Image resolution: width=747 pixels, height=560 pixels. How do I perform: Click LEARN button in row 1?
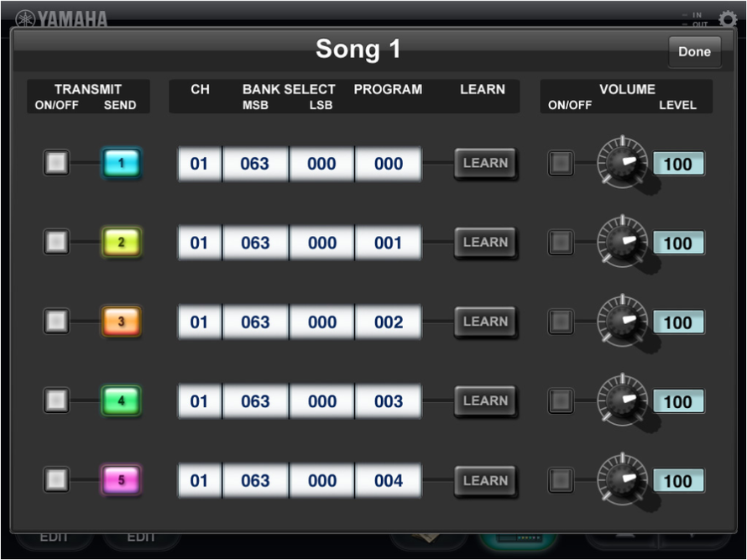[x=485, y=163]
